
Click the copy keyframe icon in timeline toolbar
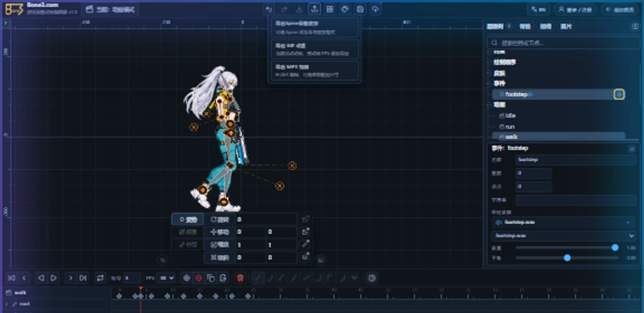211,278
